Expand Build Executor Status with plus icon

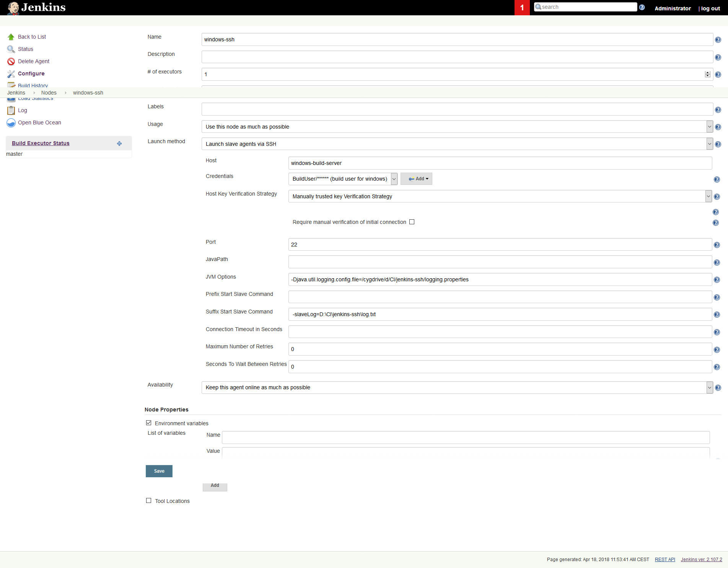tap(119, 144)
